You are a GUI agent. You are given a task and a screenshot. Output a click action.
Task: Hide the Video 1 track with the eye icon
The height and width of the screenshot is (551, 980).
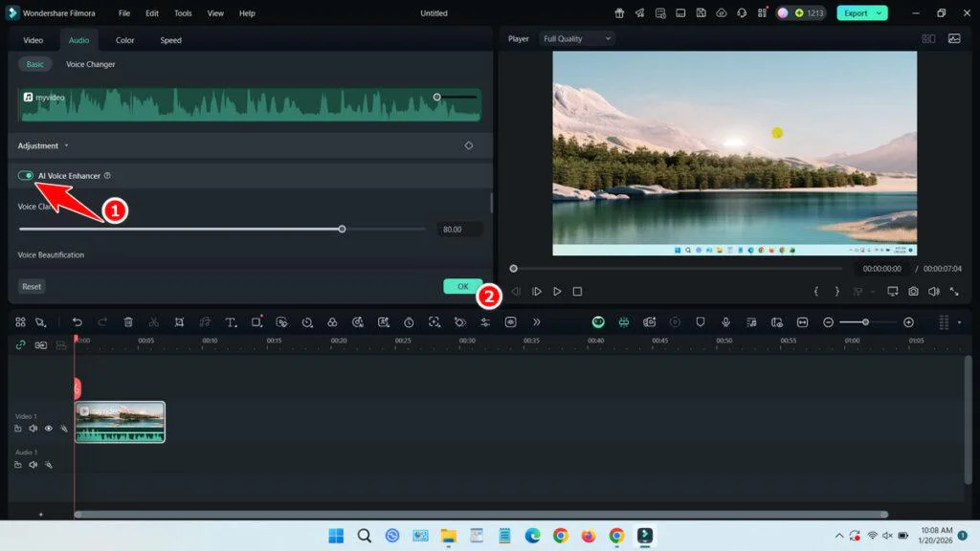coord(48,429)
